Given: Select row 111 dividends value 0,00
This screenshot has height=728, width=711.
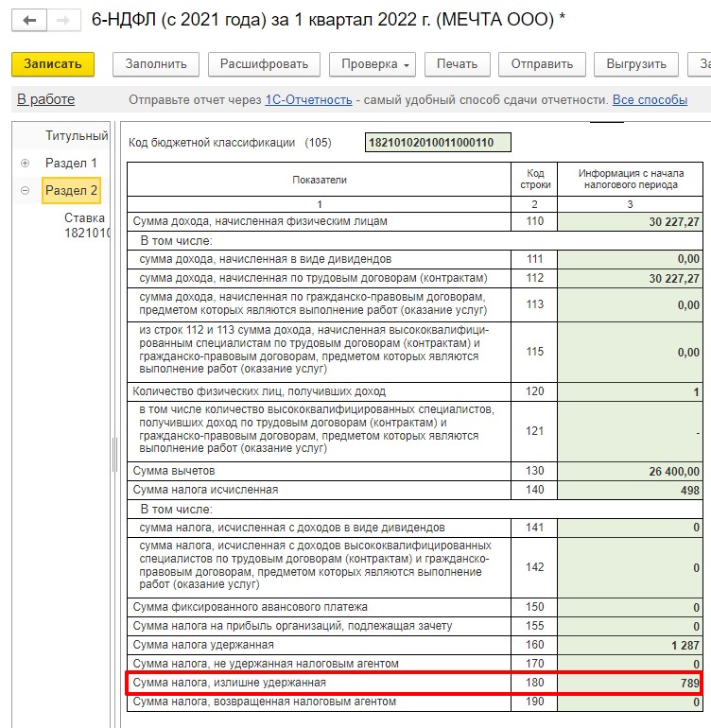Looking at the screenshot, I should (x=630, y=259).
